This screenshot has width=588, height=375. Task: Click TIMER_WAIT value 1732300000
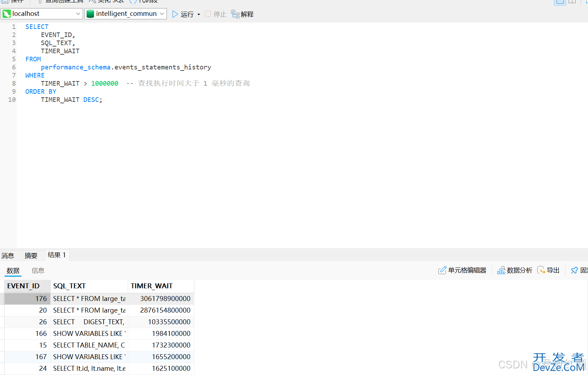point(161,345)
